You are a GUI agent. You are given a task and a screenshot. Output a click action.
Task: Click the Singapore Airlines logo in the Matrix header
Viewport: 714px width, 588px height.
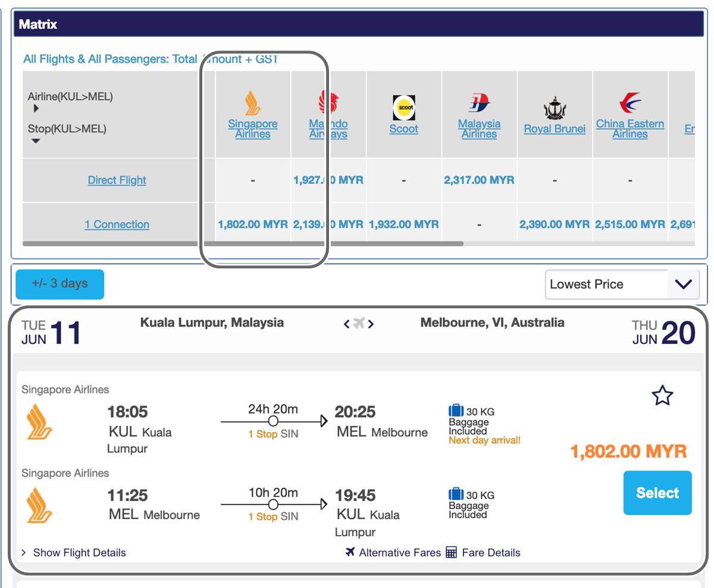pos(253,103)
